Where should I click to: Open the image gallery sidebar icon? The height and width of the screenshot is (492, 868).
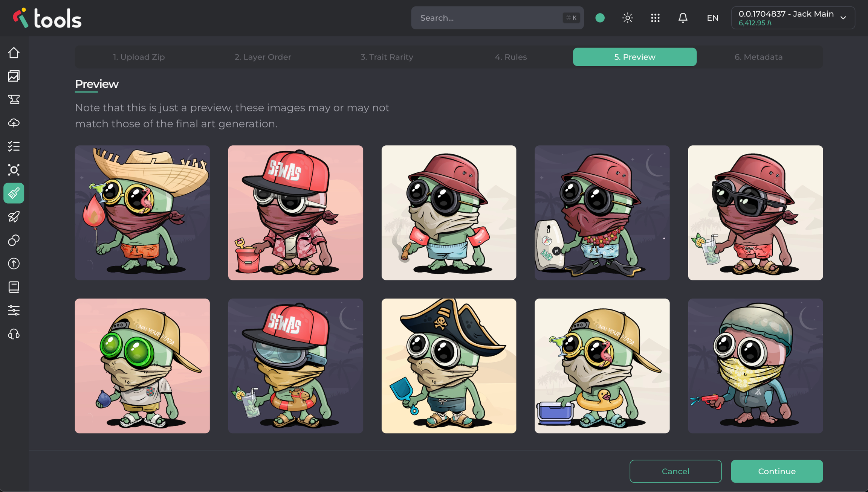(14, 76)
